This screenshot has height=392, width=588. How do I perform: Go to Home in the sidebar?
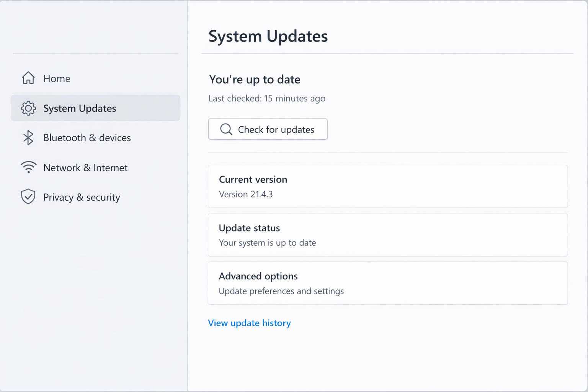pos(57,78)
